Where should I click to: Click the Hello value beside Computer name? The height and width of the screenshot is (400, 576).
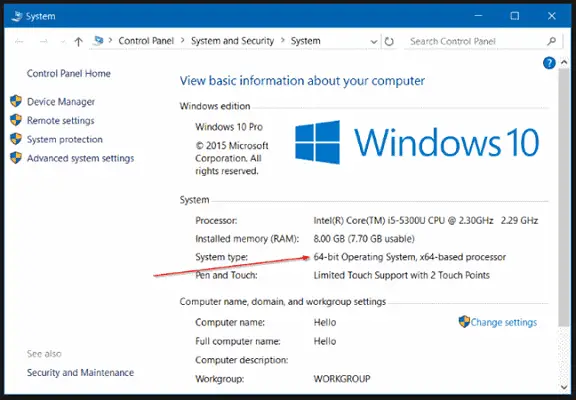pos(325,322)
